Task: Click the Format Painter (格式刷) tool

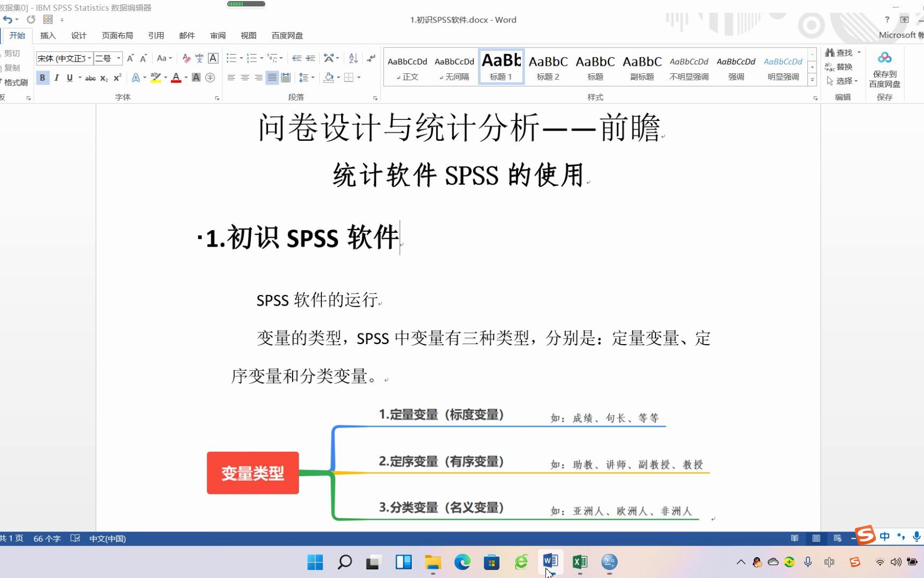Action: point(15,82)
